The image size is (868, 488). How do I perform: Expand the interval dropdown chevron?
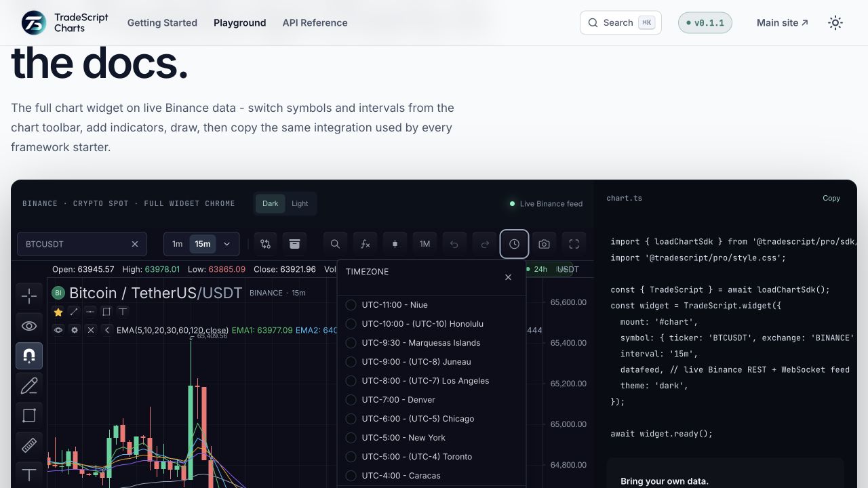click(227, 244)
